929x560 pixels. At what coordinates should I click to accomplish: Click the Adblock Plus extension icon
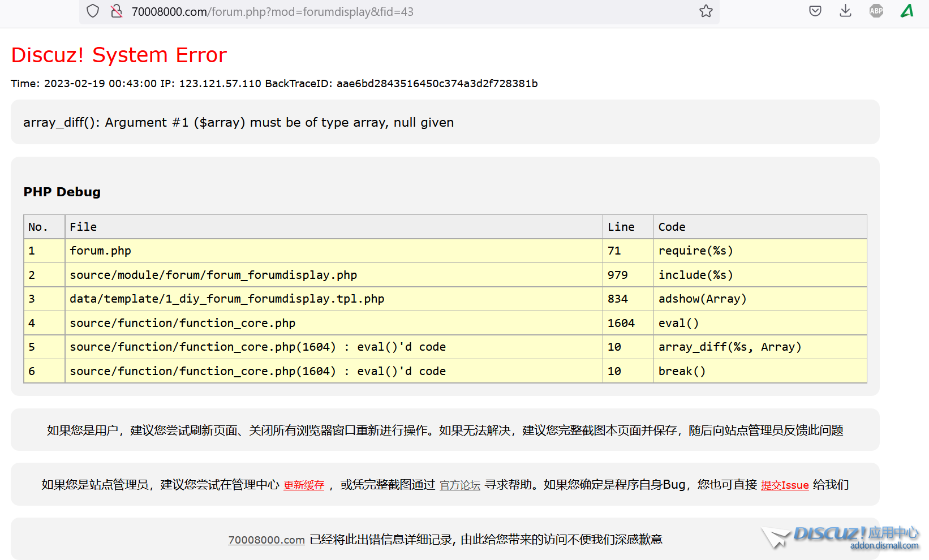click(876, 11)
